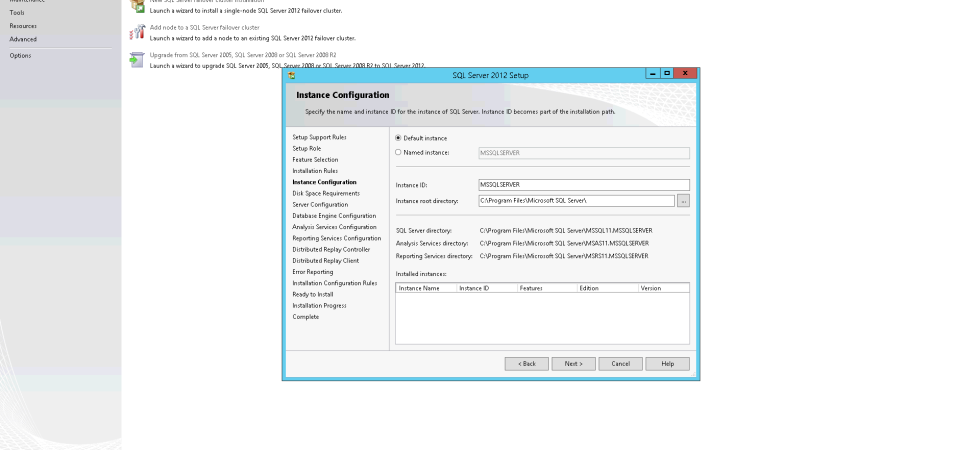The width and height of the screenshot is (980, 450).
Task: Click the Distributed Replay Client step
Action: [x=326, y=261]
